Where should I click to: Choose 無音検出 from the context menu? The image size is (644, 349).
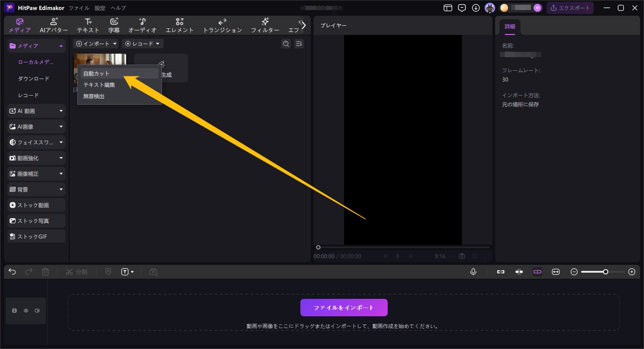pyautogui.click(x=94, y=96)
